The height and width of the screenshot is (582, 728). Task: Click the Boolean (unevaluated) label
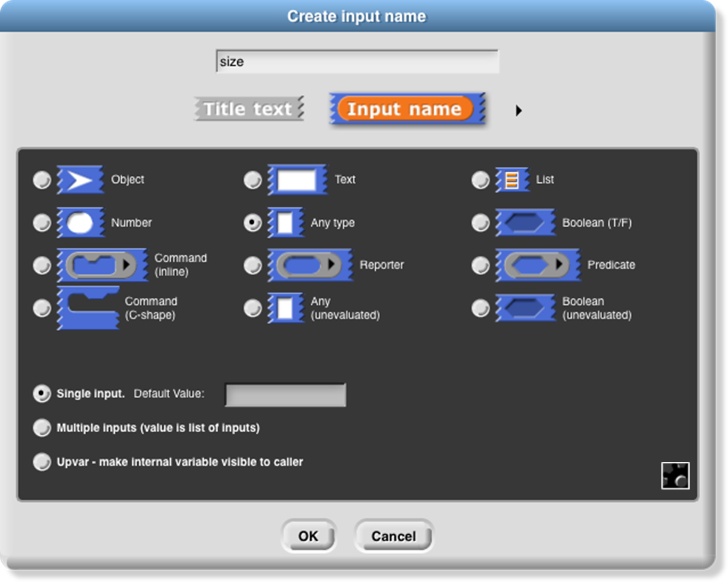pos(597,308)
